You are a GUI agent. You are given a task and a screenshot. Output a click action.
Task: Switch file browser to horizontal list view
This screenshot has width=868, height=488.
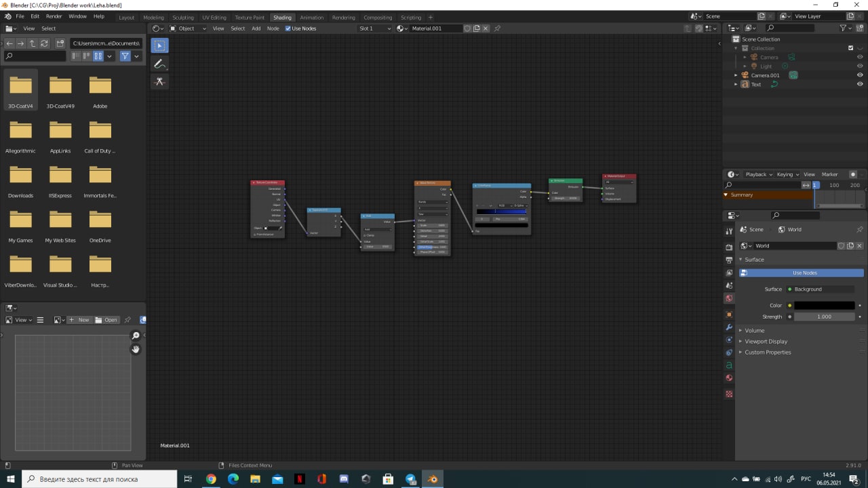tap(87, 56)
